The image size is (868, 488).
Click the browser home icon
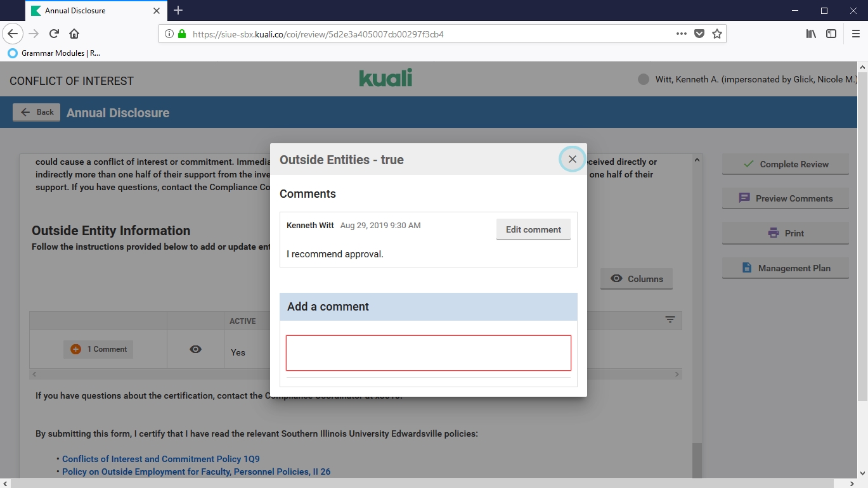tap(74, 34)
